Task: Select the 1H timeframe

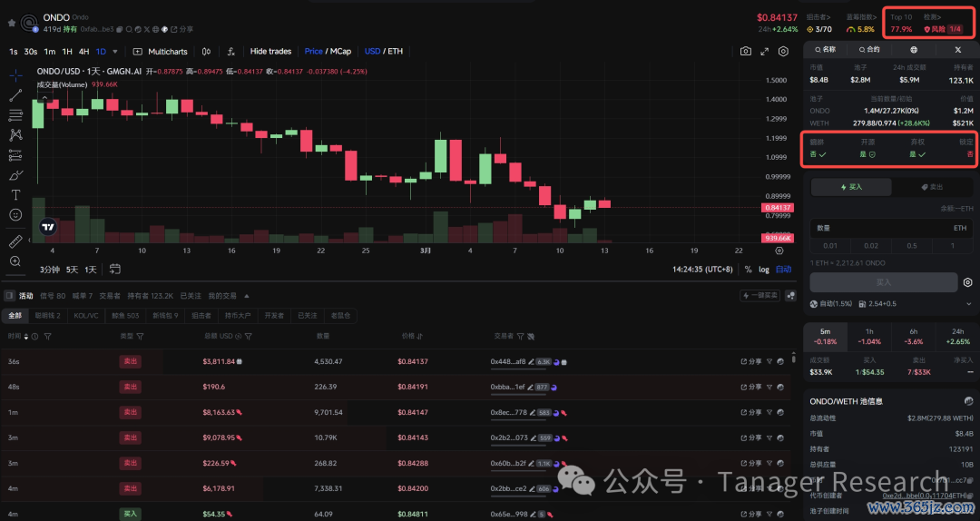Action: [x=67, y=52]
